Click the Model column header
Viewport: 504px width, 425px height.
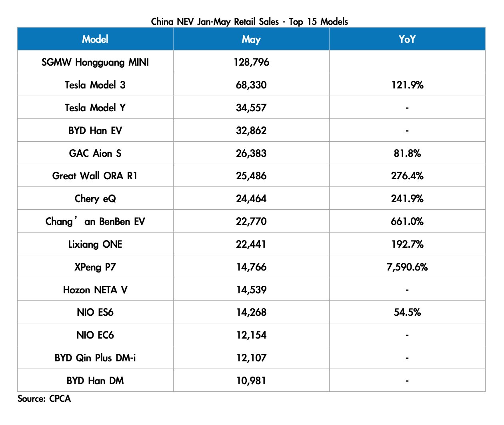click(x=95, y=39)
